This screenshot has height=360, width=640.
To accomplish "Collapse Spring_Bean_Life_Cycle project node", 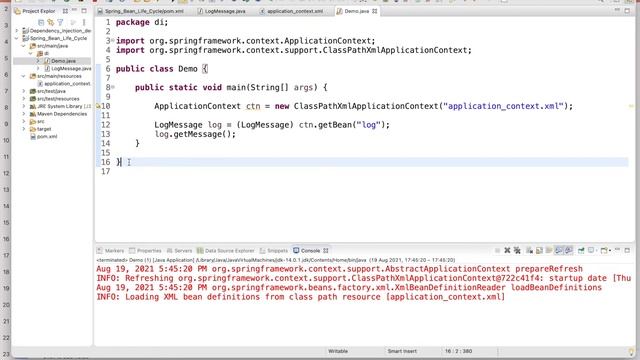I will click(x=17, y=38).
